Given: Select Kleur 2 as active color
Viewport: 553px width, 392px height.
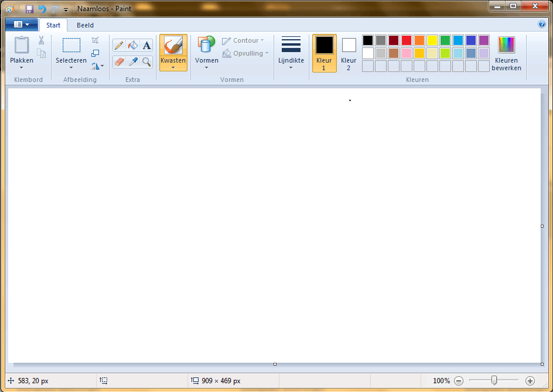Looking at the screenshot, I should [349, 53].
